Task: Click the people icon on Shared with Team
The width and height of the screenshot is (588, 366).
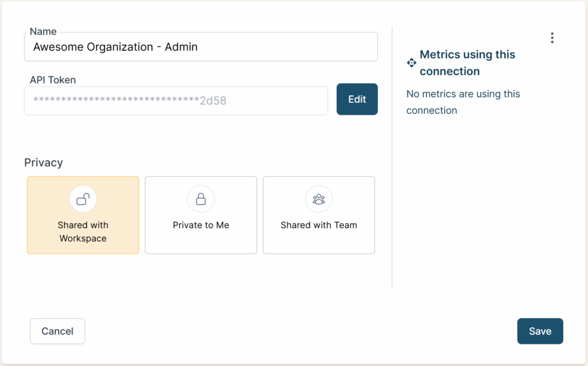Action: (x=319, y=198)
